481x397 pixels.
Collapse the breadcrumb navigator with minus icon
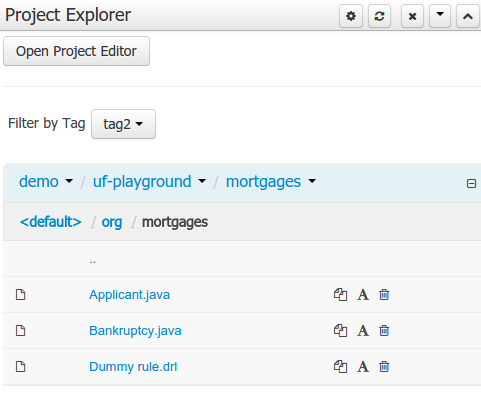(471, 183)
